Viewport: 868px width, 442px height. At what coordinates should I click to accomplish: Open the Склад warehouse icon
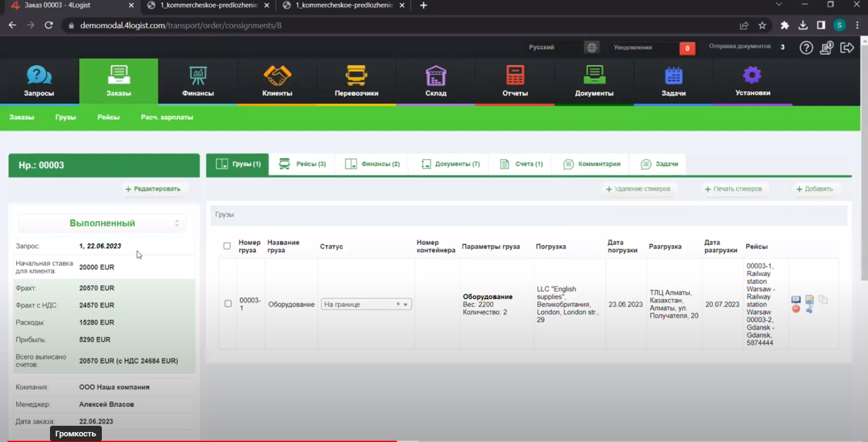pyautogui.click(x=436, y=76)
